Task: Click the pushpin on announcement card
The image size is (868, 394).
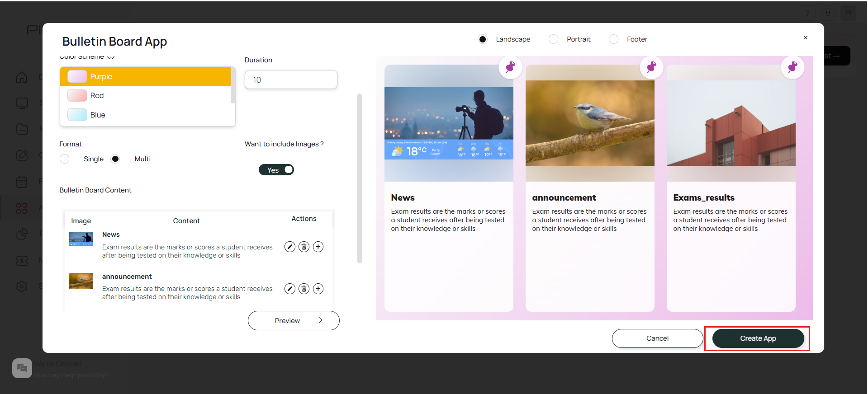Action: (651, 67)
